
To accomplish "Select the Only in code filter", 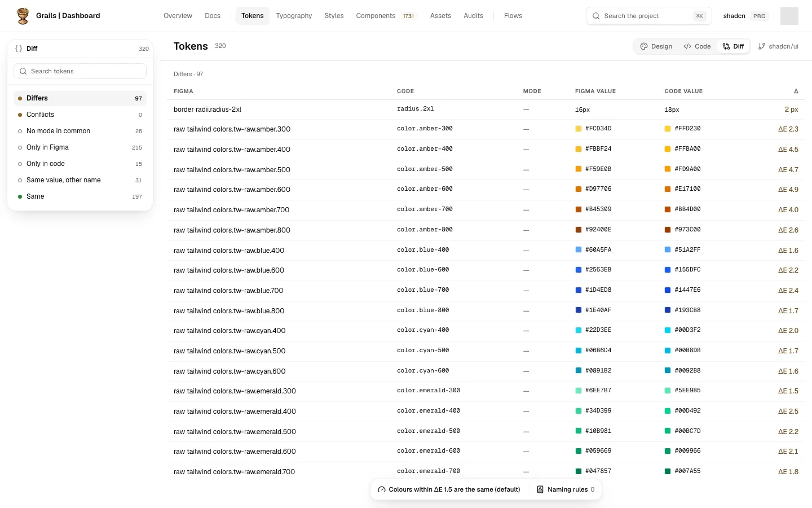I will (80, 164).
